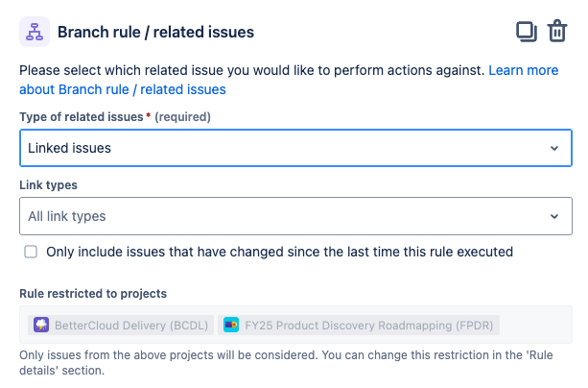The height and width of the screenshot is (388, 588).
Task: Click the FY25 Product Discovery project avatar
Action: point(231,325)
